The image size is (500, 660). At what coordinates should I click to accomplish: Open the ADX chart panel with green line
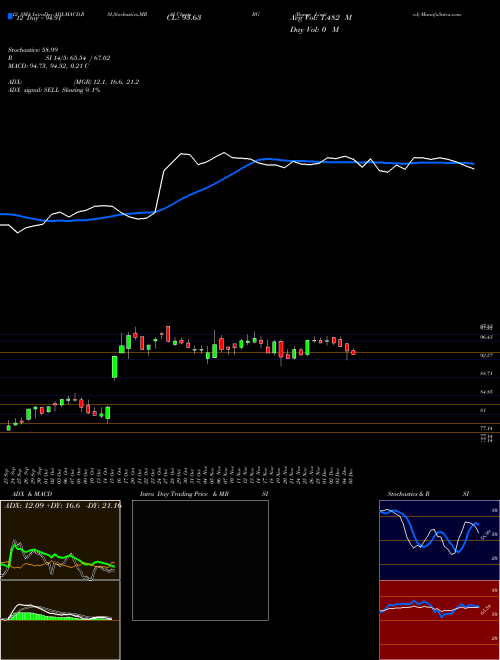tap(60, 540)
